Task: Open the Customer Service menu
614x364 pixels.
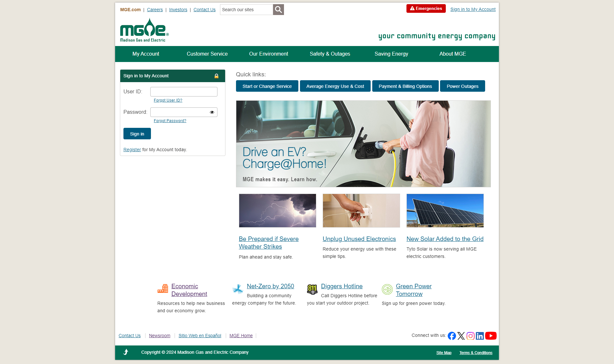Action: click(x=207, y=54)
